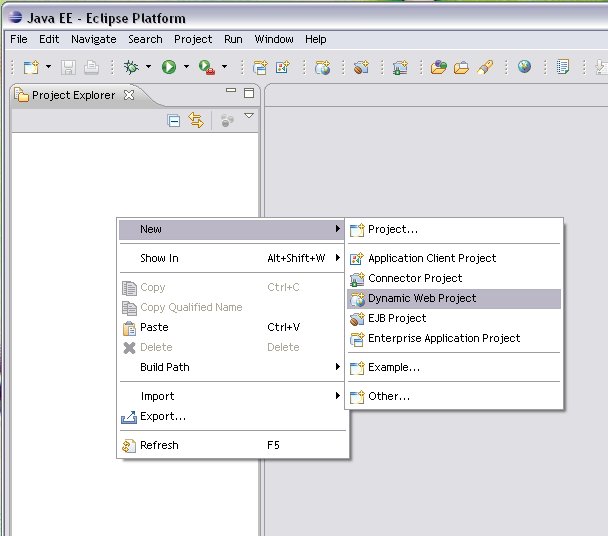Expand the Show In submenu
This screenshot has height=536, width=608.
231,258
